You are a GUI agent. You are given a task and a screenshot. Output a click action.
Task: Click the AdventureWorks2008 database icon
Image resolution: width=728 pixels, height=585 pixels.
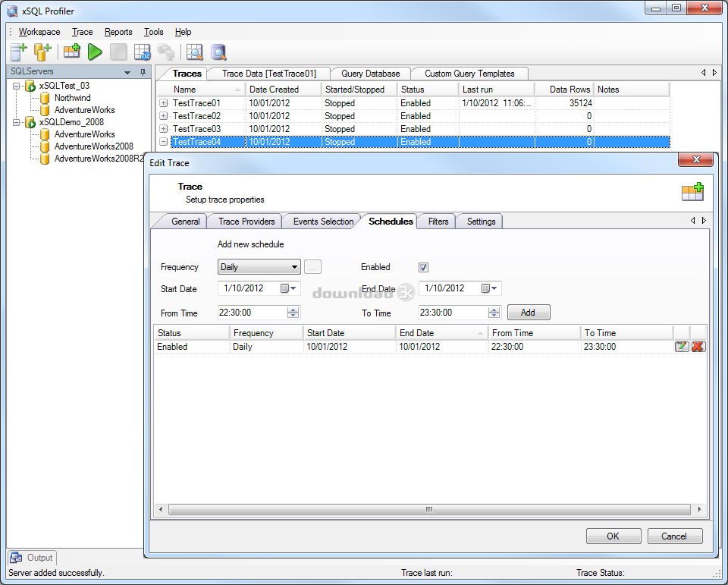pos(45,146)
